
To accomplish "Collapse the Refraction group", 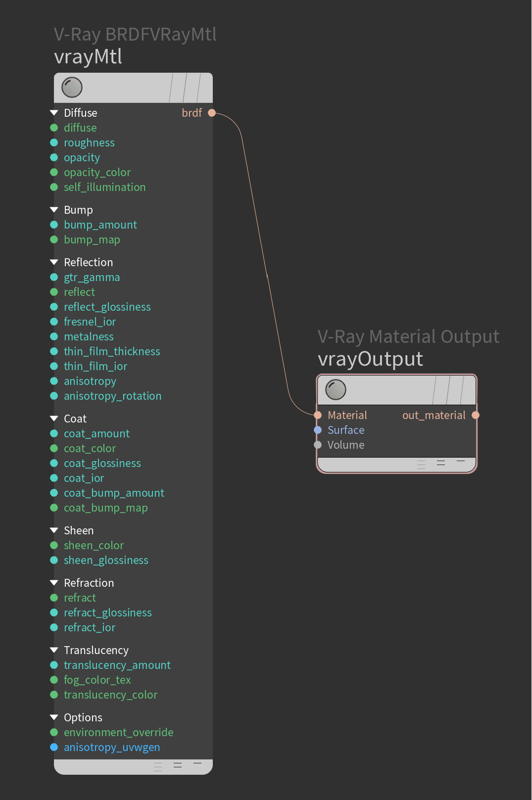I will coord(54,583).
